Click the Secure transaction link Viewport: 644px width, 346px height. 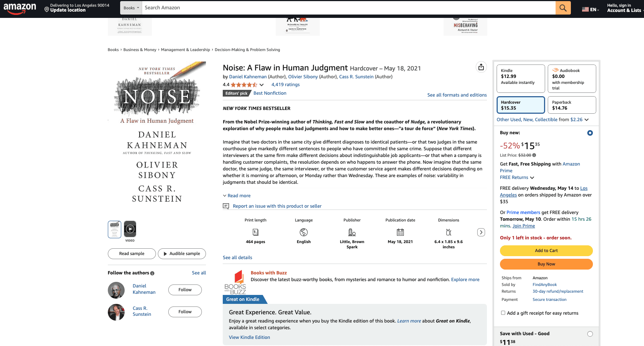(550, 300)
